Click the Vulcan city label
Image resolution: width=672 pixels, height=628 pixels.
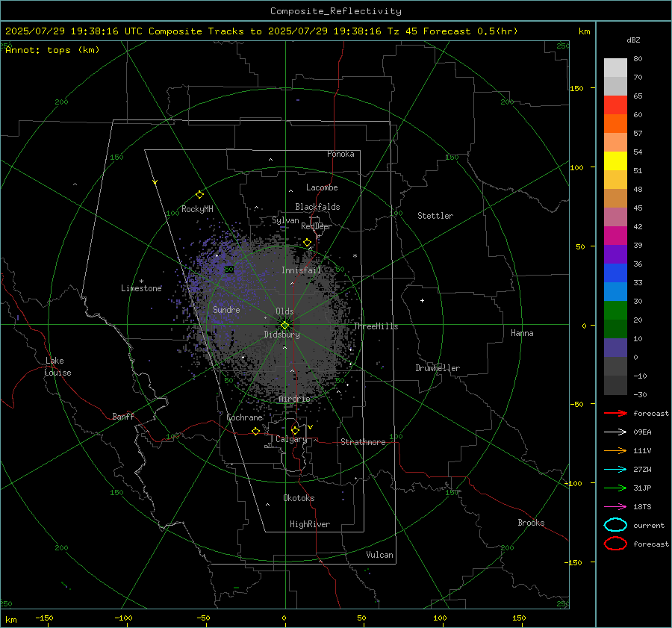tap(380, 555)
